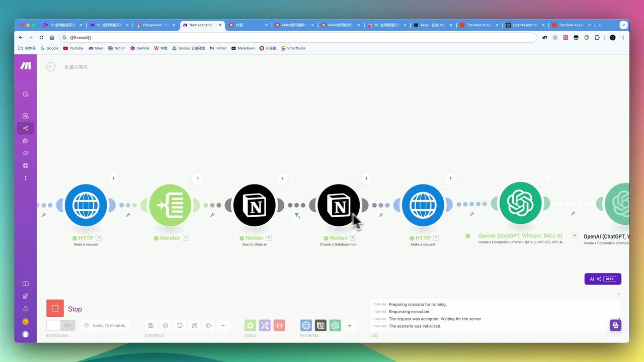The image size is (644, 362).
Task: Click the browser address bar
Action: click(x=302, y=38)
